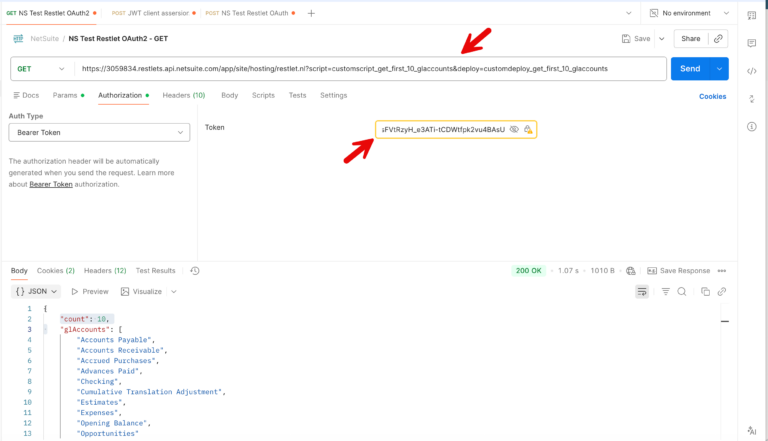The image size is (768, 441).
Task: Open response history clock icon
Action: point(195,271)
